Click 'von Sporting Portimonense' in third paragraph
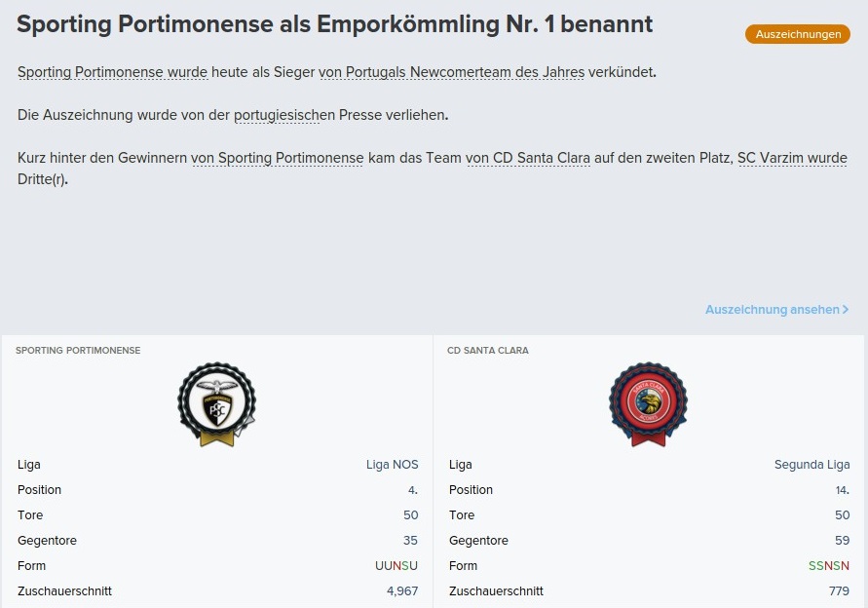This screenshot has width=868, height=608. [278, 158]
